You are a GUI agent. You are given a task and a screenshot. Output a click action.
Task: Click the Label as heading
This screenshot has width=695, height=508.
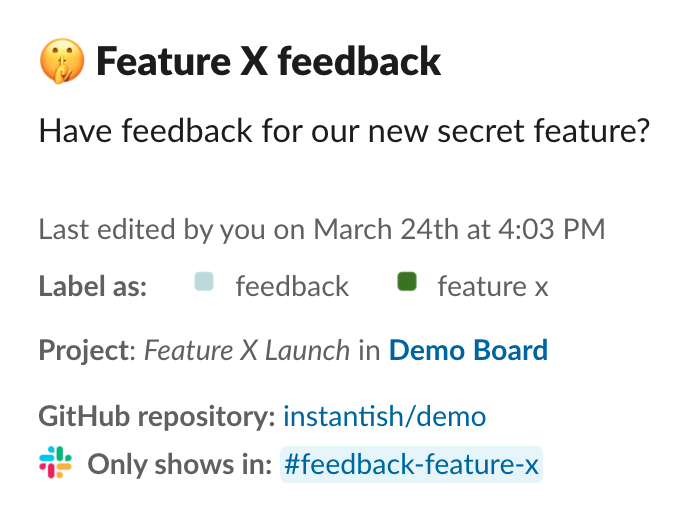click(93, 286)
